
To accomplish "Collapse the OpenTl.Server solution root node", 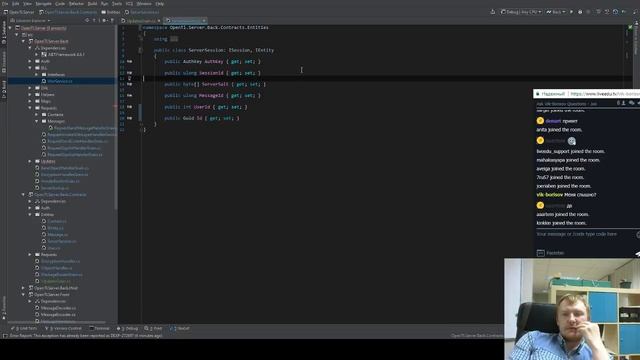I will pos(10,28).
